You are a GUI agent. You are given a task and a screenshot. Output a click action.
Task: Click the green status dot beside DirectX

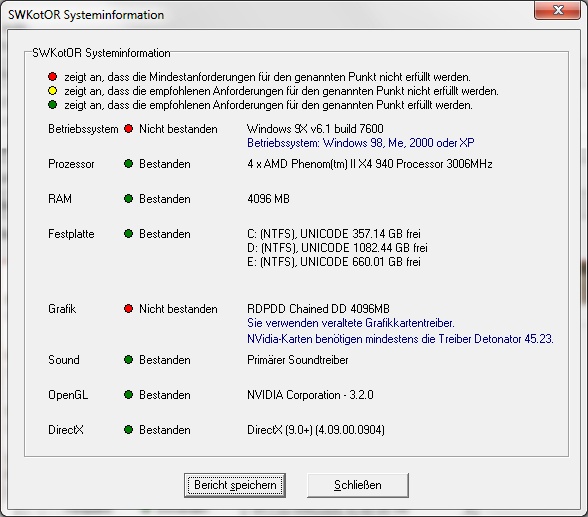click(129, 430)
